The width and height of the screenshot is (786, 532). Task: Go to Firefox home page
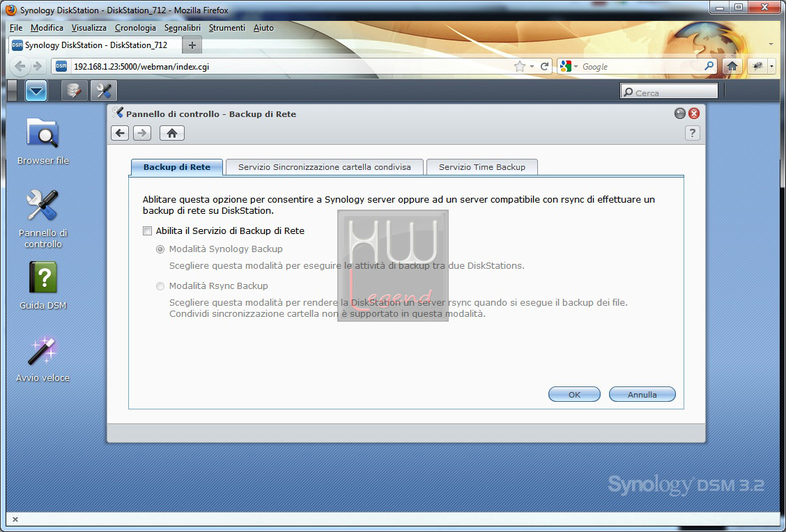click(x=732, y=66)
